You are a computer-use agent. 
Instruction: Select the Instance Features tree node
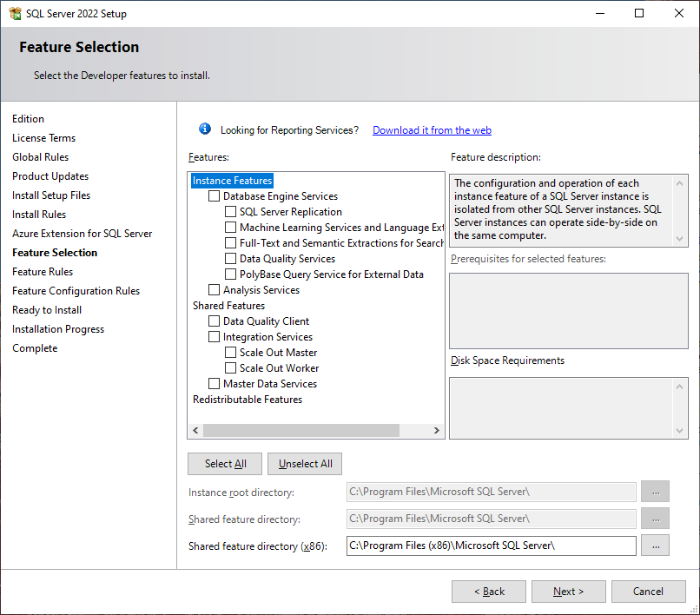233,181
